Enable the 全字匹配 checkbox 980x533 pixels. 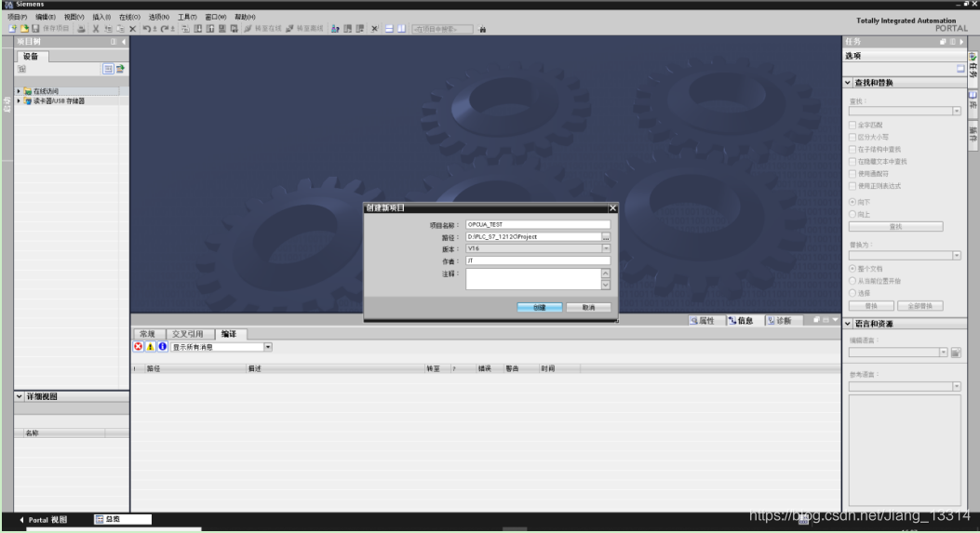point(852,125)
